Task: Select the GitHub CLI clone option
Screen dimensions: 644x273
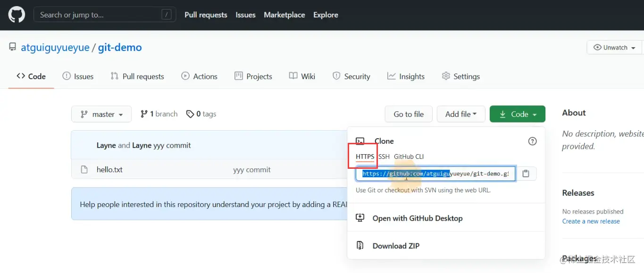Action: tap(409, 157)
